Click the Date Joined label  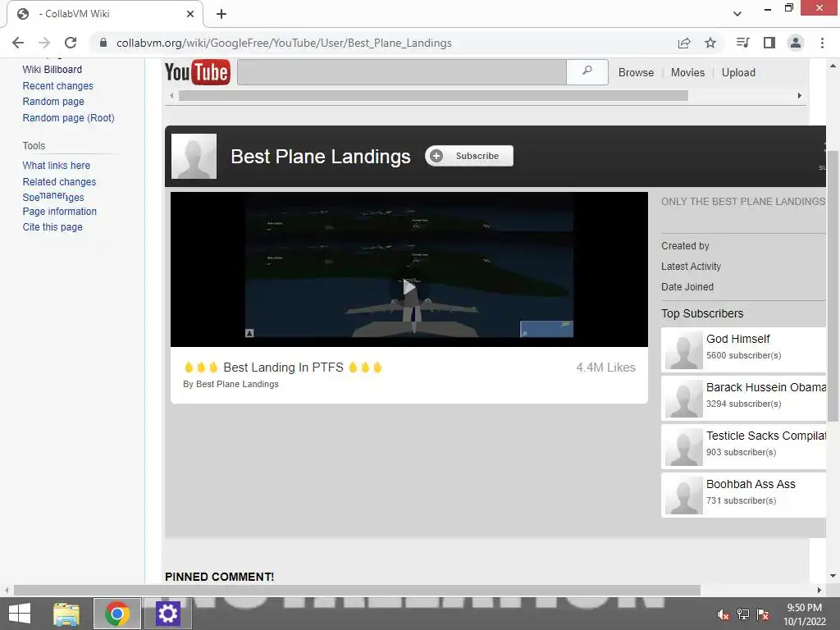coord(687,287)
